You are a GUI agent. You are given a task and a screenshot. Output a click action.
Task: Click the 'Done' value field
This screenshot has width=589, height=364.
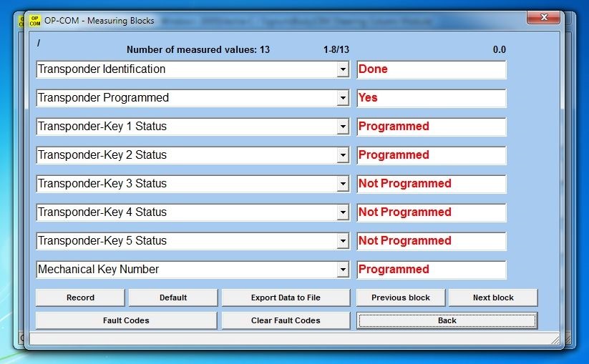coord(432,70)
